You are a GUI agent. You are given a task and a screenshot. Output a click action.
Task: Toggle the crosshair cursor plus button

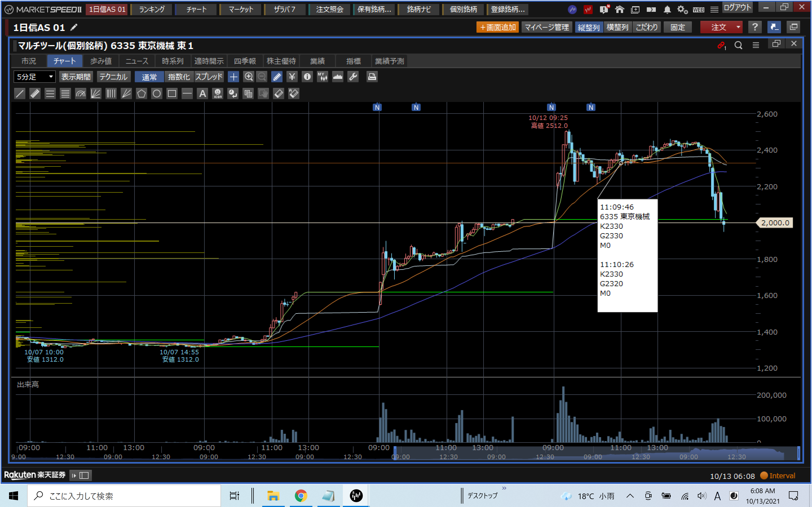233,77
